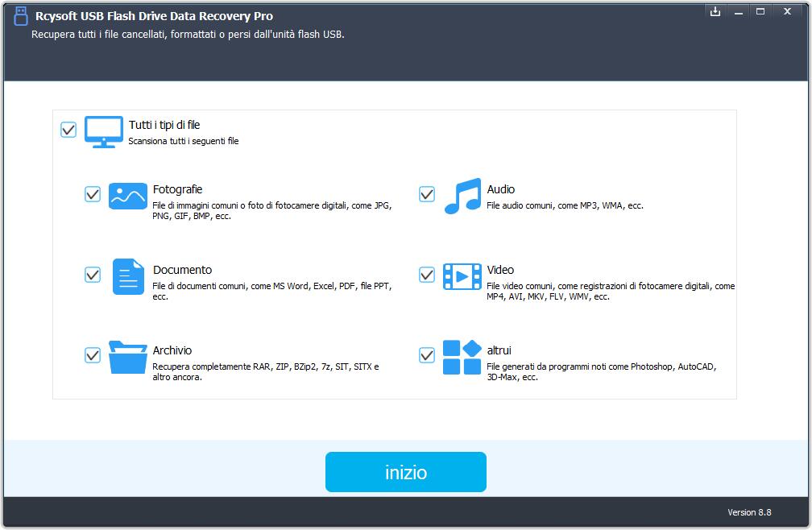The width and height of the screenshot is (812, 530).
Task: Click the Fotografie picture icon
Action: click(127, 197)
